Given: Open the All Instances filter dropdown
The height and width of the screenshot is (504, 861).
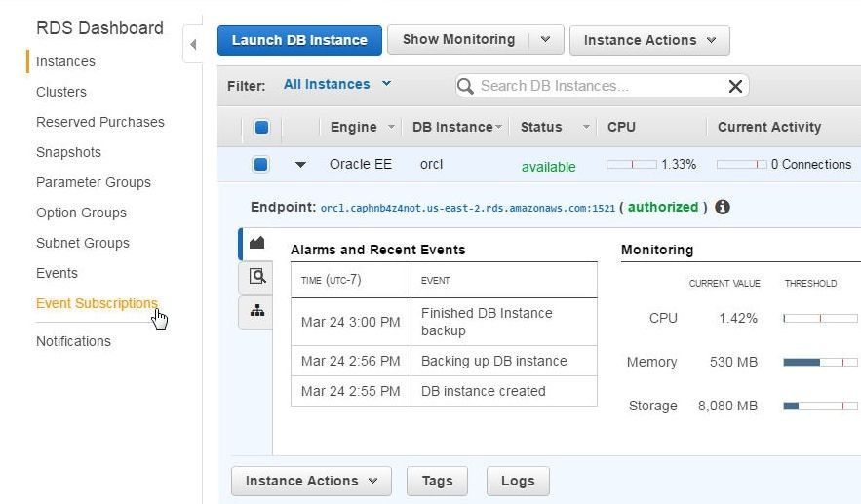Looking at the screenshot, I should pos(337,84).
